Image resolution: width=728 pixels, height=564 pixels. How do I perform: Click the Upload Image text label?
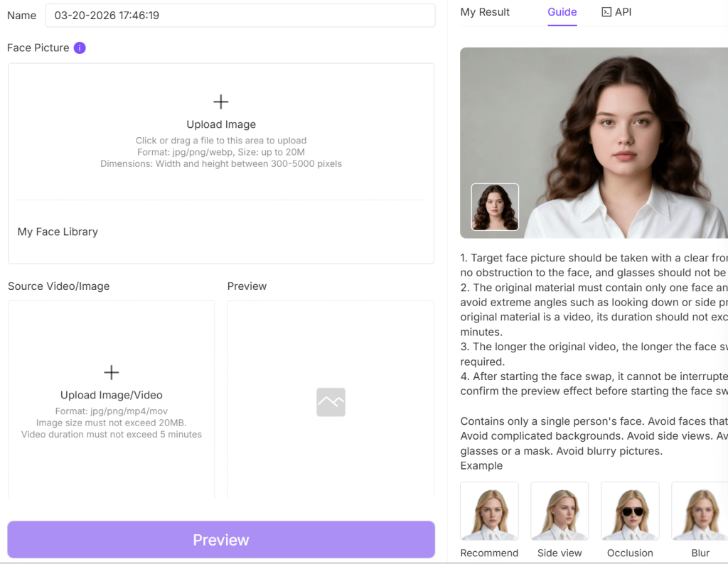click(221, 124)
